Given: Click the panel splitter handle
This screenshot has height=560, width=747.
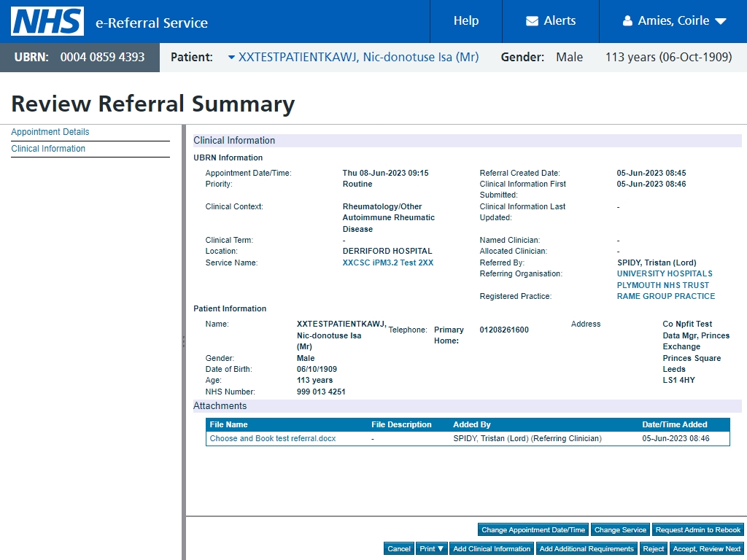Looking at the screenshot, I should click(x=184, y=341).
